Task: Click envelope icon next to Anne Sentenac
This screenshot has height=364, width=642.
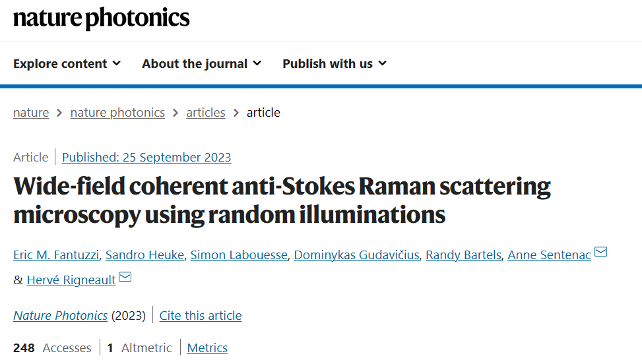Action: point(600,252)
